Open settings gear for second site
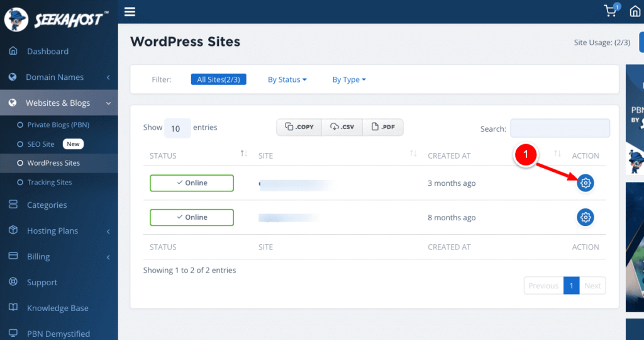Screen dimensions: 644x340 point(586,217)
